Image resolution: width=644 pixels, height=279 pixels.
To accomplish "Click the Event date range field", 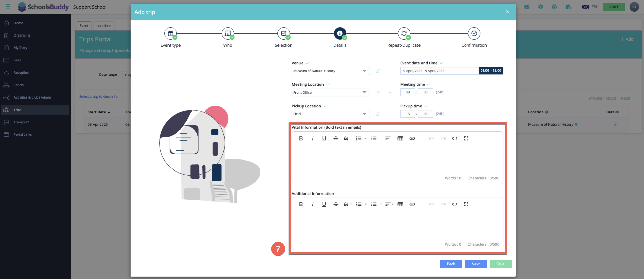I will point(439,71).
